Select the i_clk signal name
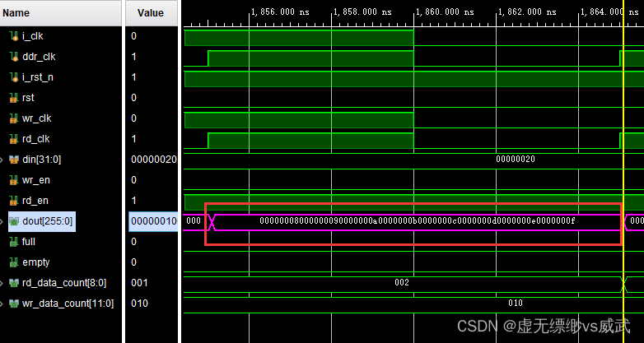The height and width of the screenshot is (343, 644). (x=32, y=36)
